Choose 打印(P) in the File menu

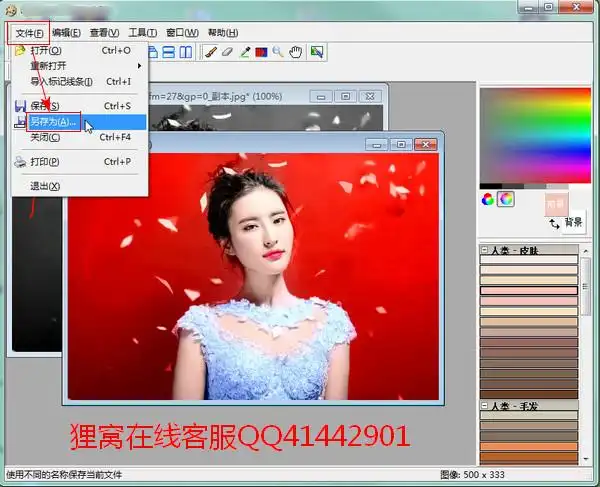click(x=80, y=162)
